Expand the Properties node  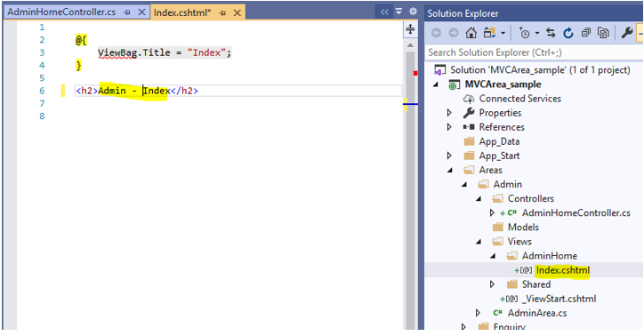(x=449, y=113)
